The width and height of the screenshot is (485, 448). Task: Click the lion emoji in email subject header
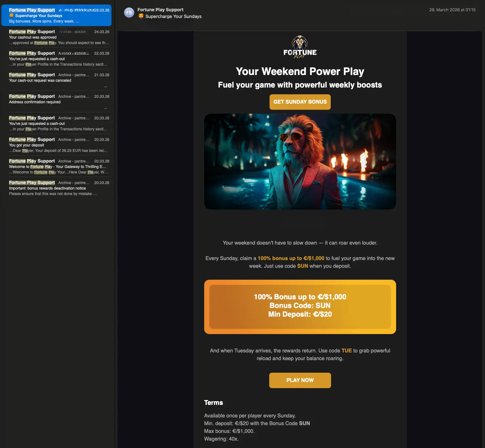141,16
